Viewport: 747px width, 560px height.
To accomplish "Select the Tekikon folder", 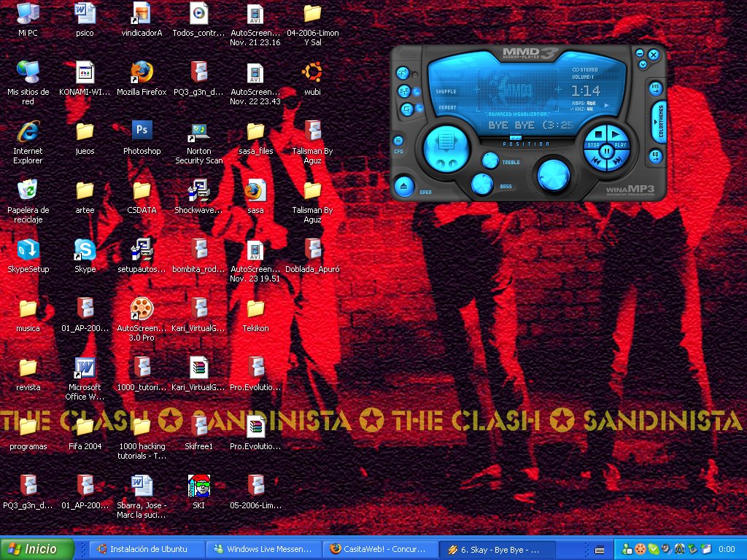I will [x=255, y=315].
